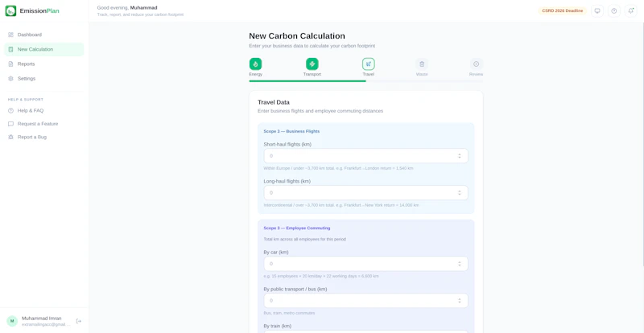Click the Settings gear icon in sidebar

(x=10, y=79)
